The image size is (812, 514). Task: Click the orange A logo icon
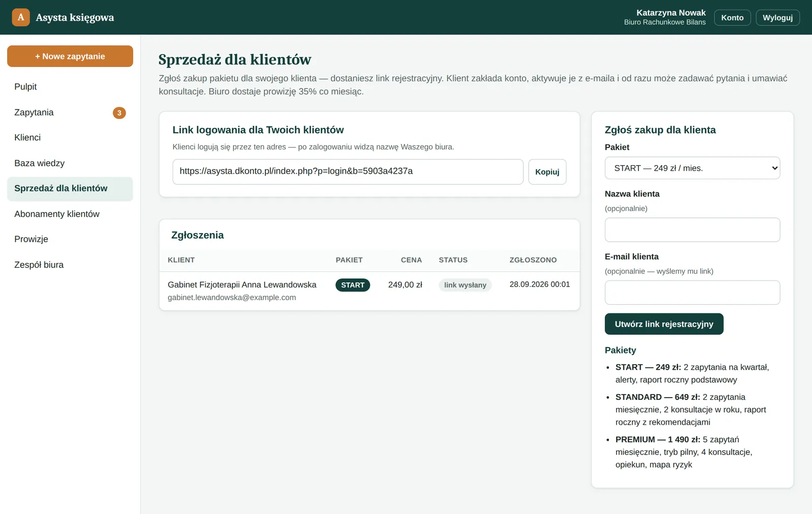coord(21,17)
